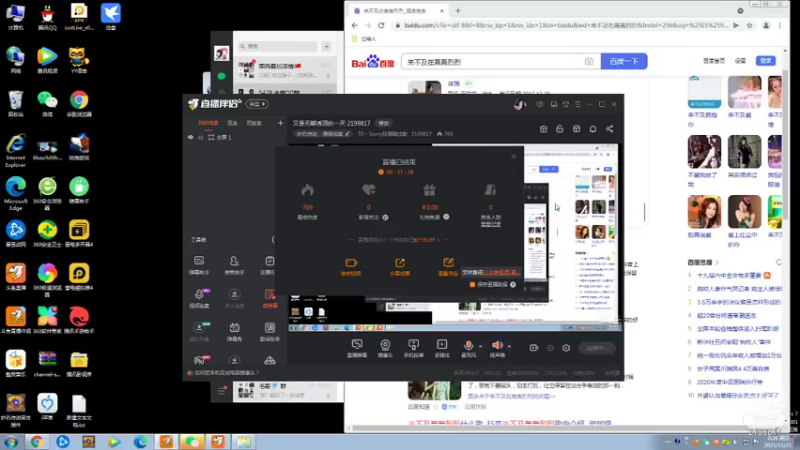Viewport: 800px width, 450px height.
Task: Edit the stream category tag with the pencil icon
Action: click(347, 134)
